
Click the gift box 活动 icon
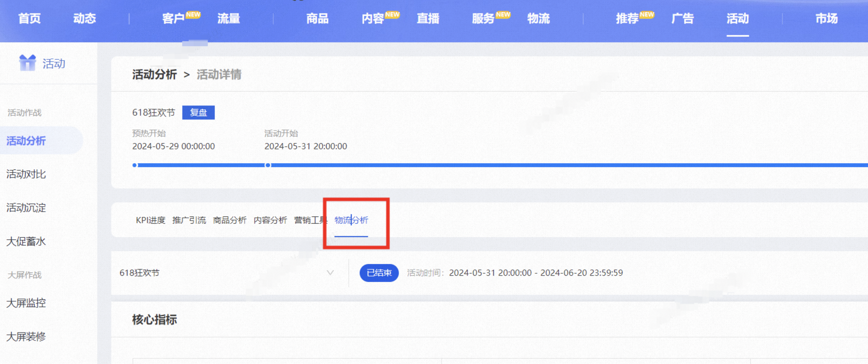click(27, 63)
